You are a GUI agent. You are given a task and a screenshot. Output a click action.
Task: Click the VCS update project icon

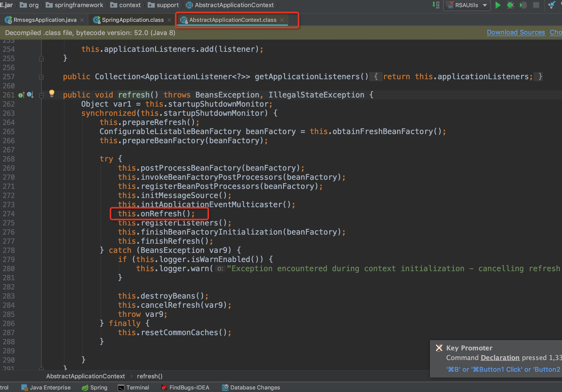551,5
